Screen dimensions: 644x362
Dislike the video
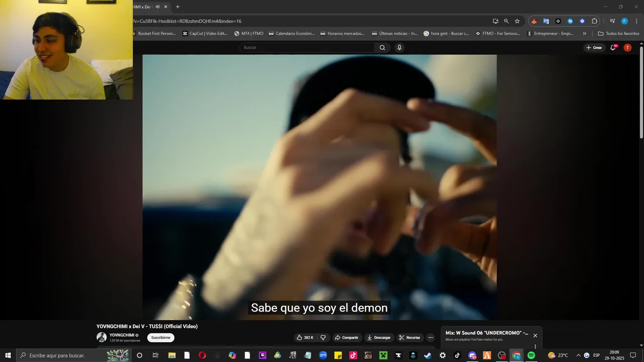(x=323, y=337)
